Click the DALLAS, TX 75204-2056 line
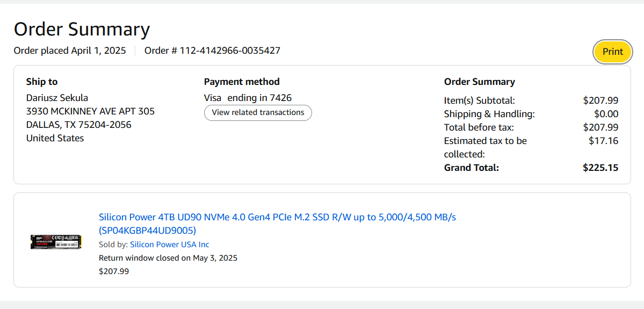Image resolution: width=644 pixels, height=309 pixels. tap(78, 125)
